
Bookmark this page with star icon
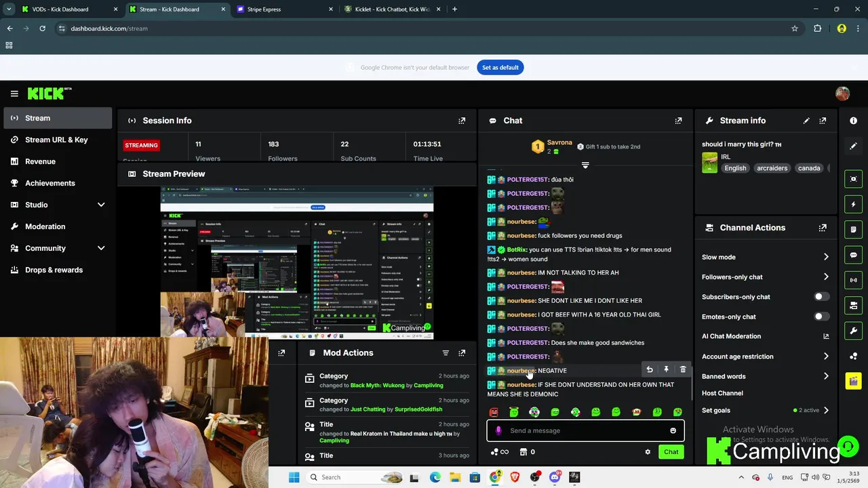(795, 28)
